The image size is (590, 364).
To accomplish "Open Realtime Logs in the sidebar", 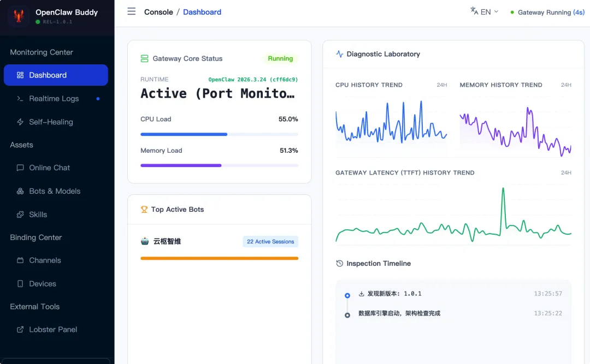I will tap(56, 99).
